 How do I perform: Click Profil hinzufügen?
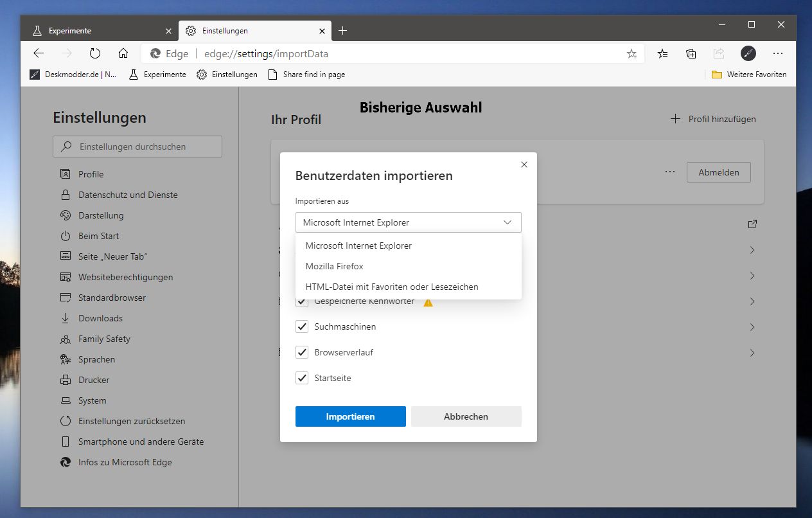[x=713, y=119]
